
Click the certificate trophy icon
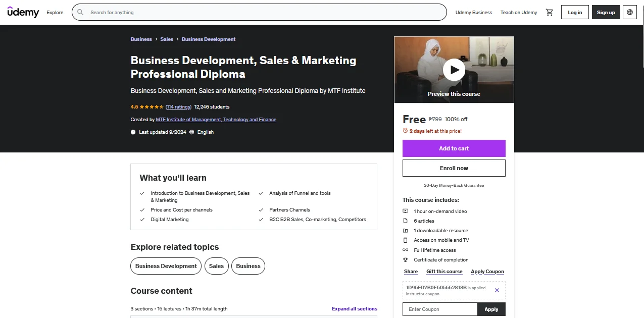[405, 260]
